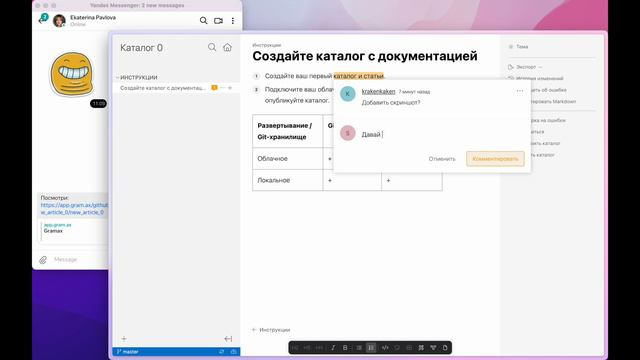
Task: Apply H1 heading from toolbar
Action: 295,348
